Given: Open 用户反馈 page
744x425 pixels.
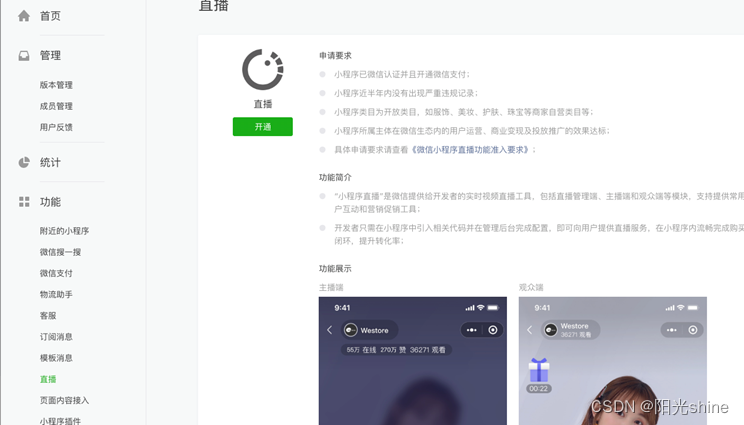Looking at the screenshot, I should click(56, 127).
